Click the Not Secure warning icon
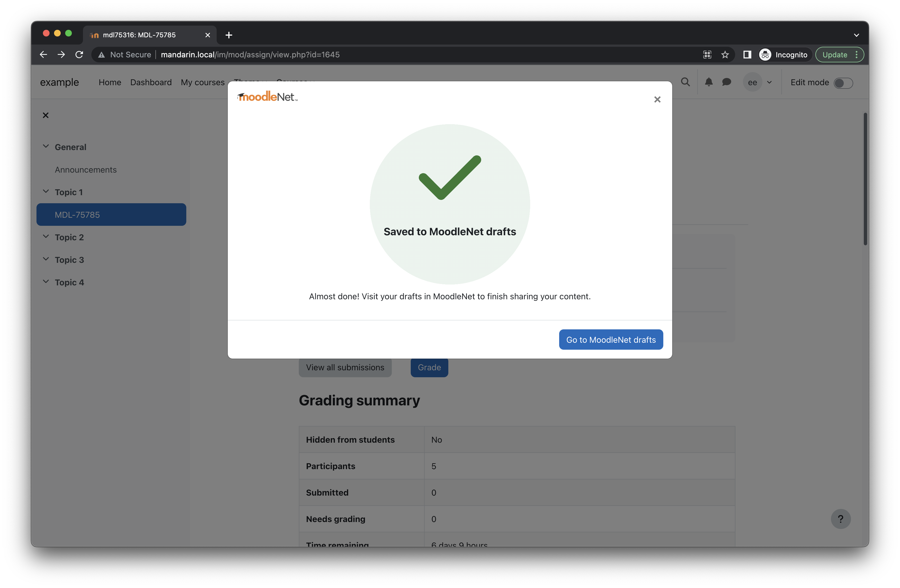This screenshot has width=900, height=588. [x=101, y=55]
